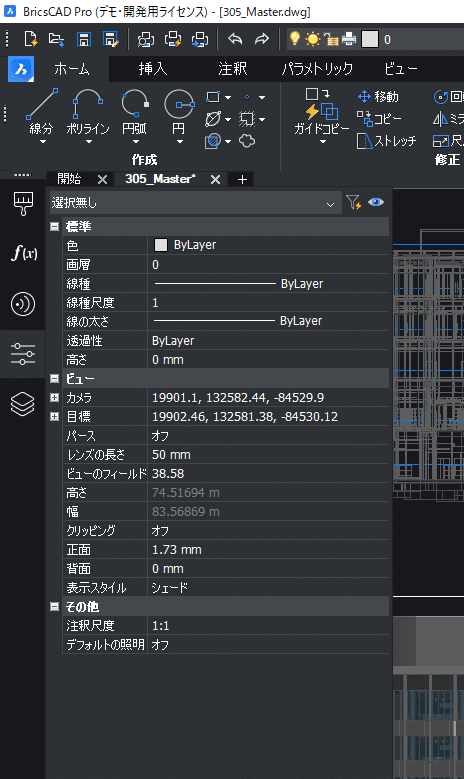Screen dimensions: 464x779
Task: Select the point tool
Action: [x=247, y=97]
